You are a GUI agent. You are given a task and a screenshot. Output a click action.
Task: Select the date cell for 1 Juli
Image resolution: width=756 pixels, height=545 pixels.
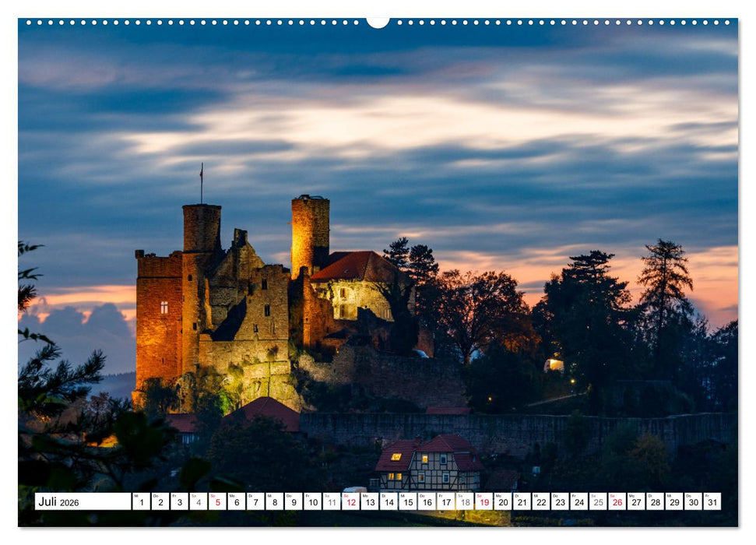(x=140, y=501)
